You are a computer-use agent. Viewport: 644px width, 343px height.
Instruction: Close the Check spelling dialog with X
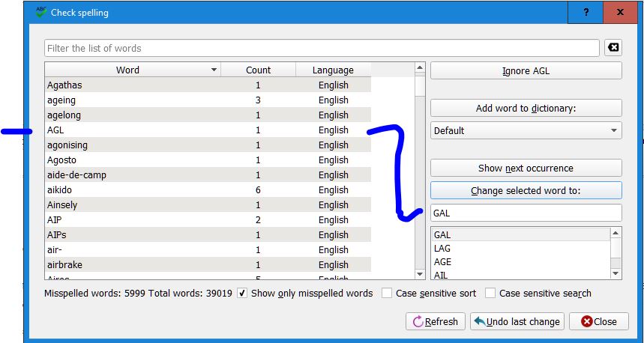tap(620, 12)
